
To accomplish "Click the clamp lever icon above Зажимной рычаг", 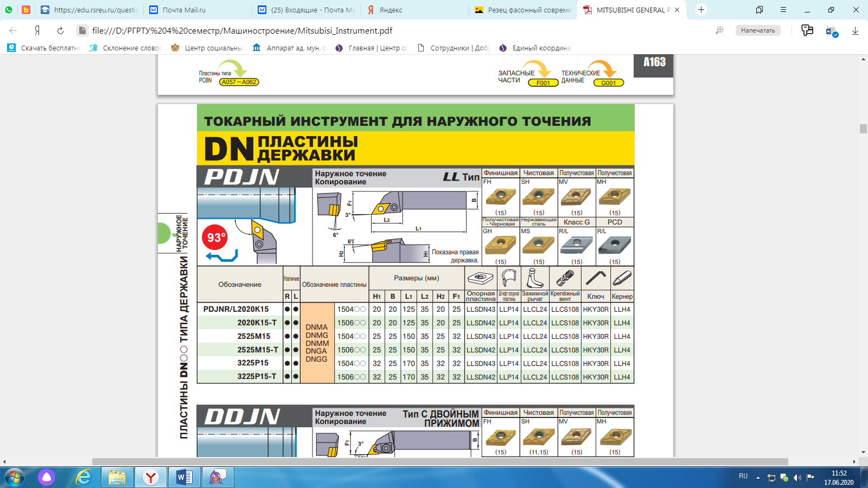I will [535, 279].
